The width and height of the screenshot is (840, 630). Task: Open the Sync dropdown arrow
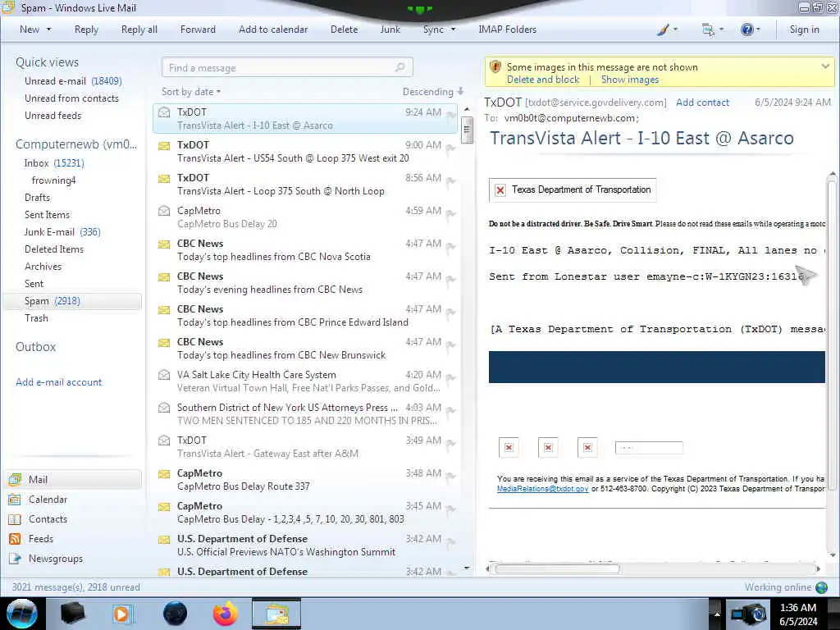pos(453,30)
